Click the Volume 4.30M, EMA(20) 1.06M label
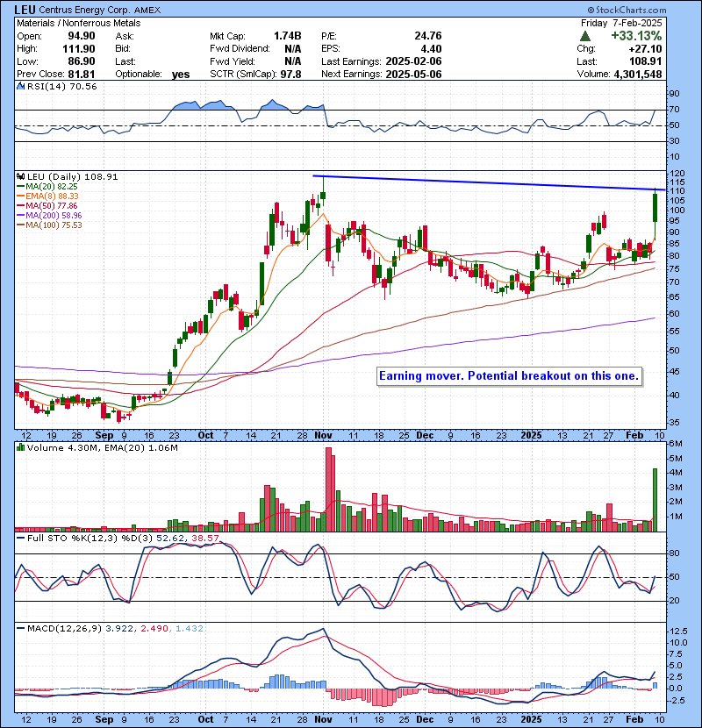 click(102, 447)
